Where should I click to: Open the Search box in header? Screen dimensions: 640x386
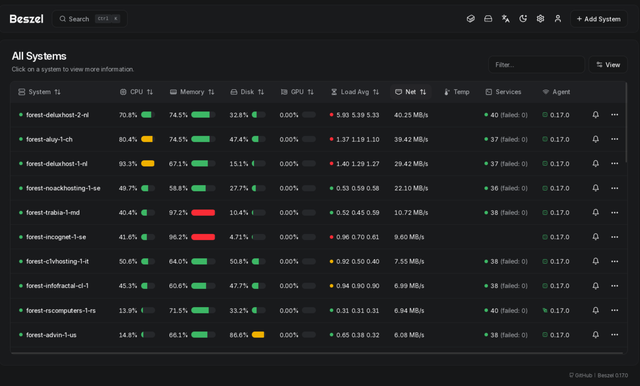(90, 19)
